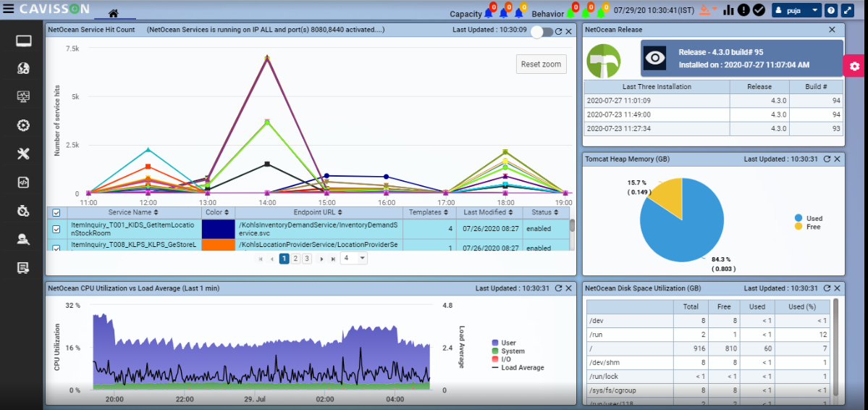This screenshot has height=410, width=868.
Task: Open the globe icon in left sidebar
Action: [x=23, y=68]
